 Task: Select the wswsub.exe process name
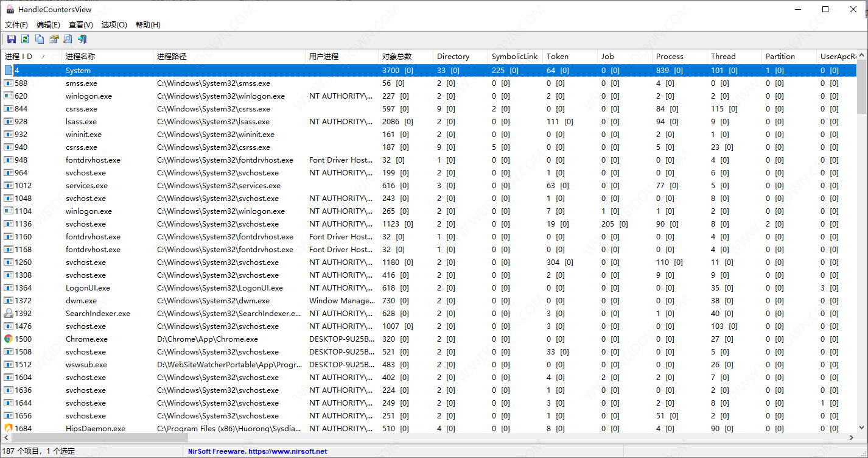[x=86, y=365]
